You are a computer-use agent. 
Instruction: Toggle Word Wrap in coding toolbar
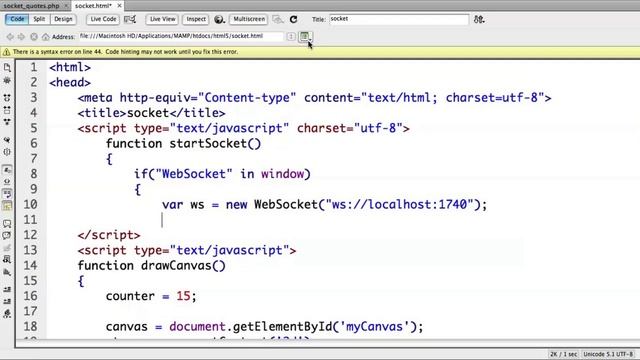coord(7,194)
